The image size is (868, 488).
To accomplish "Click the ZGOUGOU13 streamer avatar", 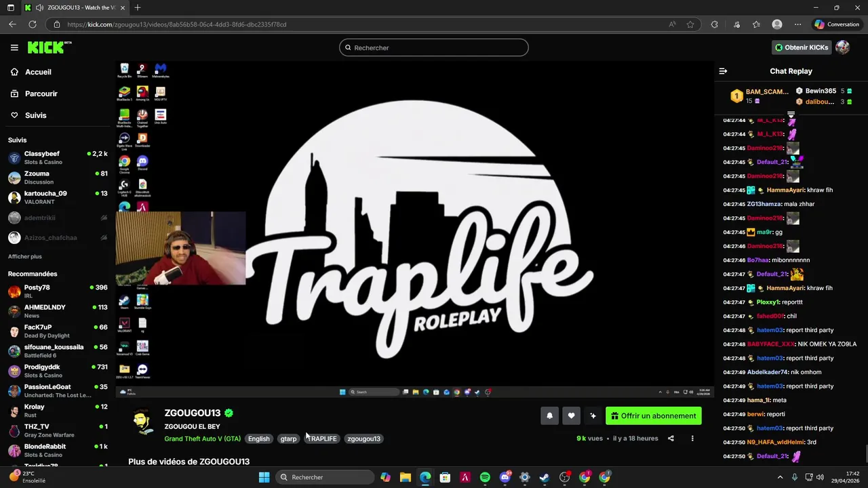I will coord(142,422).
